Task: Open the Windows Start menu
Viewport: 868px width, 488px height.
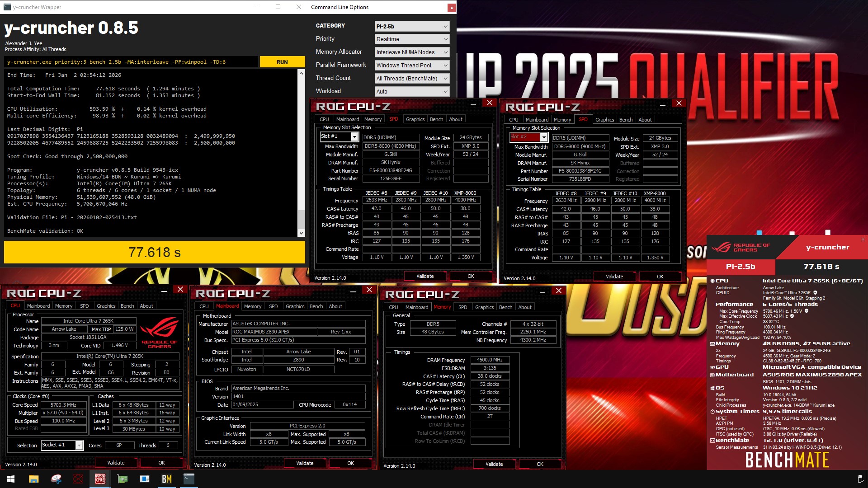Action: 11,479
